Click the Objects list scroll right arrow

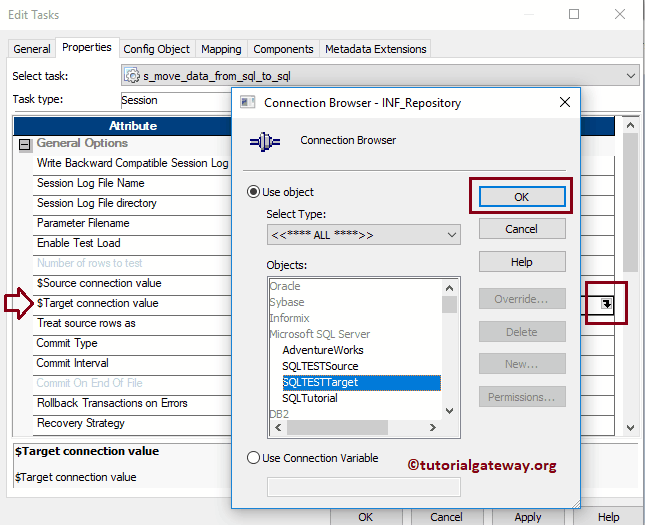coord(433,427)
